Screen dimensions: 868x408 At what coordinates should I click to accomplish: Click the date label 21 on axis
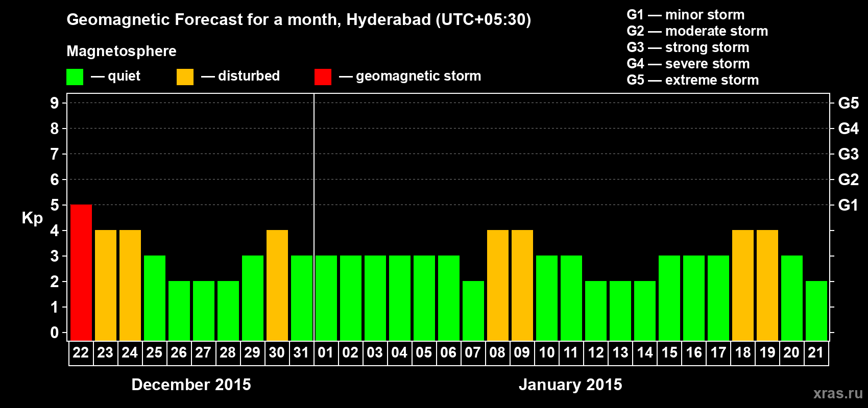pos(816,352)
